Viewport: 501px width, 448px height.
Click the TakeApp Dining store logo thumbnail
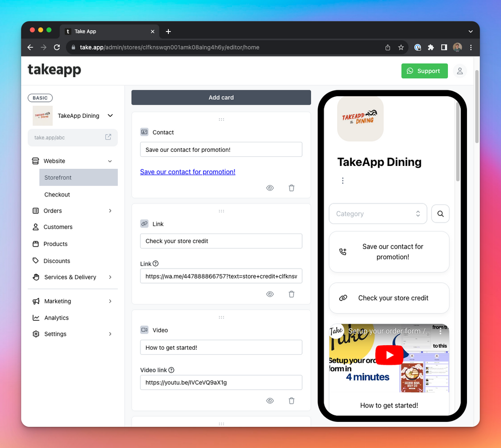tap(43, 116)
